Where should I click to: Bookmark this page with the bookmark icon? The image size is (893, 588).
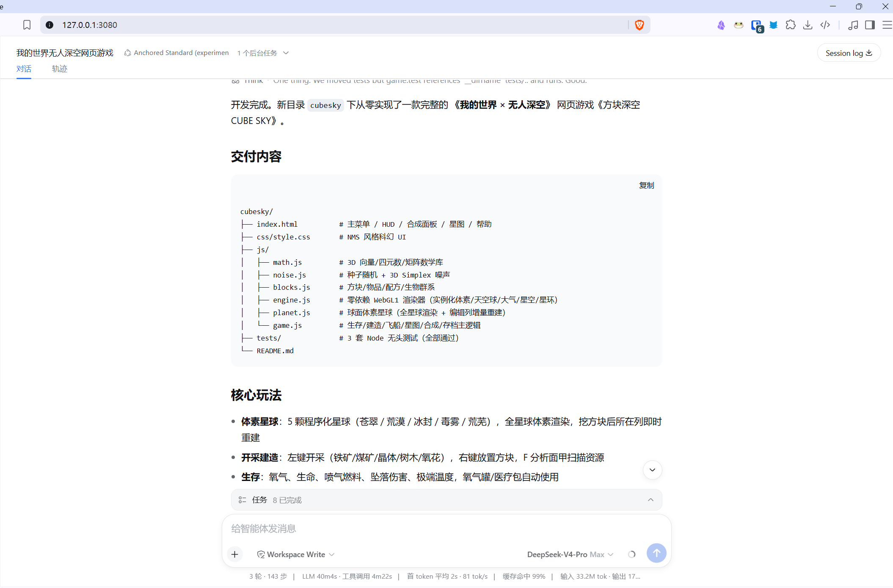(x=27, y=25)
